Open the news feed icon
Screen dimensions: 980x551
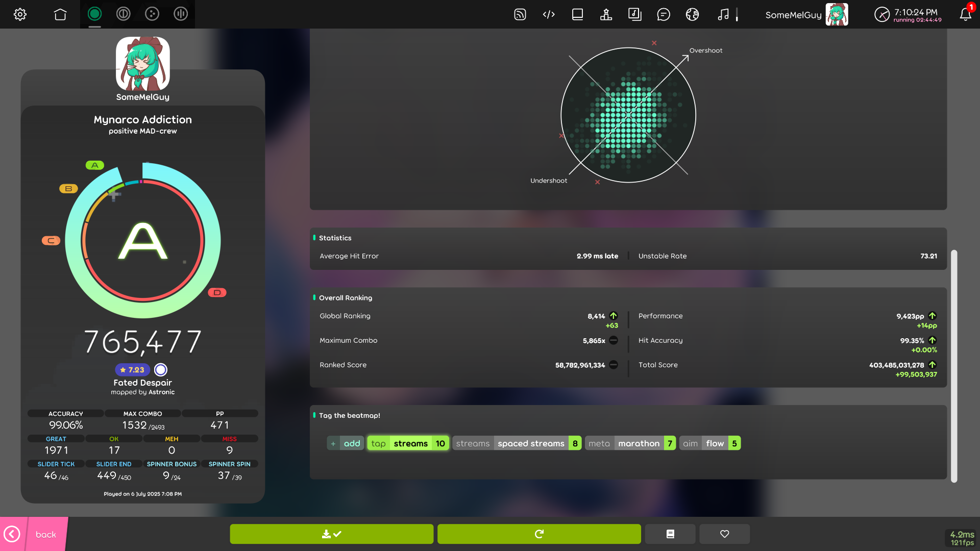[520, 14]
